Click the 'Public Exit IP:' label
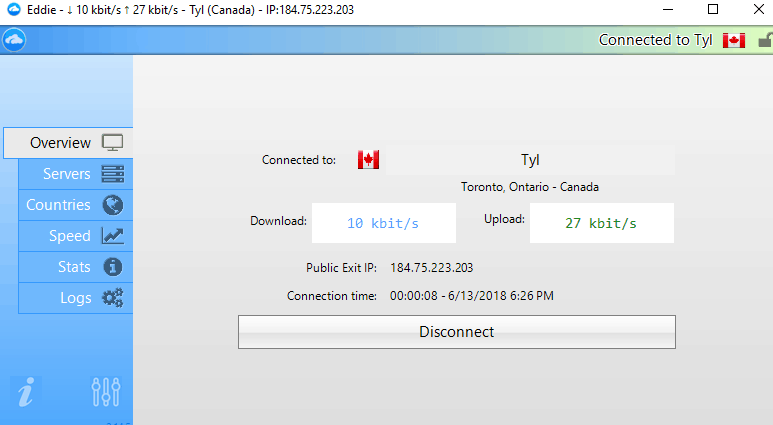Viewport: 773px width, 425px height. click(x=341, y=268)
